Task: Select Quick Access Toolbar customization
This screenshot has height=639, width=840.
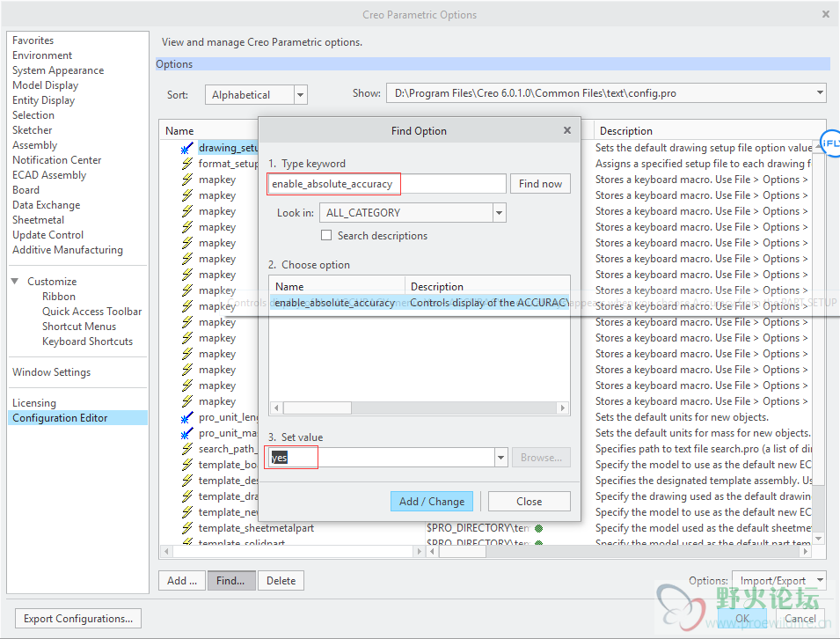Action: [92, 312]
